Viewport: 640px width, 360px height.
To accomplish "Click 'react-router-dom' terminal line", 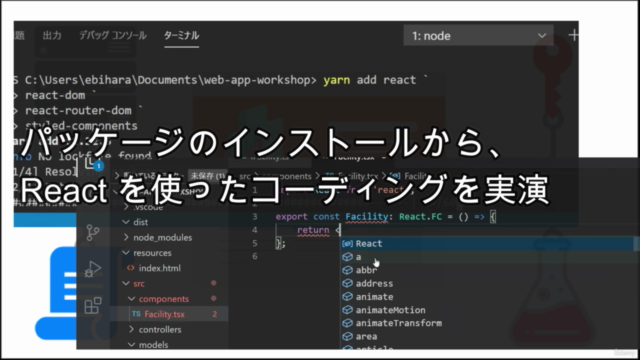I will click(78, 111).
